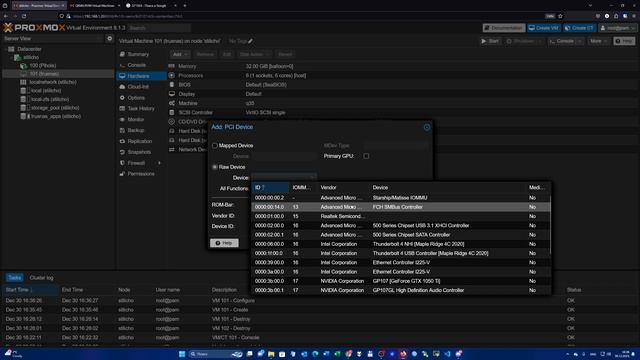Select the Raw Device radio button
Viewport: 640px width, 360px height.
click(x=215, y=167)
